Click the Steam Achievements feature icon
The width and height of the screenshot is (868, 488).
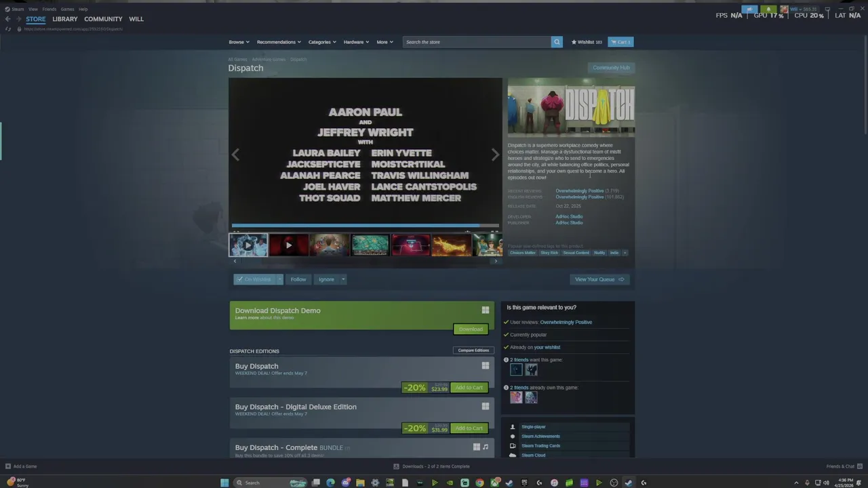tap(513, 436)
